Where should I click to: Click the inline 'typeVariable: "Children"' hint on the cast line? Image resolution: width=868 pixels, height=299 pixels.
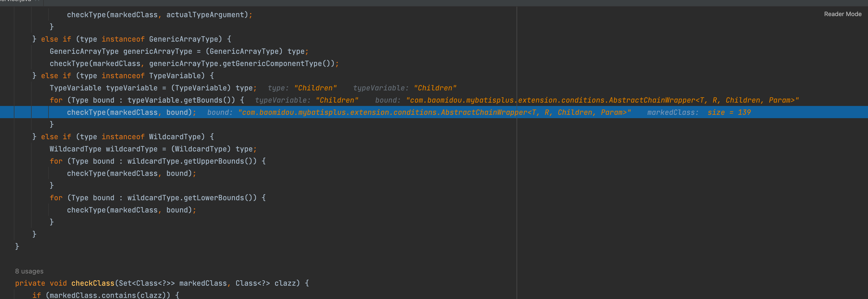(404, 88)
